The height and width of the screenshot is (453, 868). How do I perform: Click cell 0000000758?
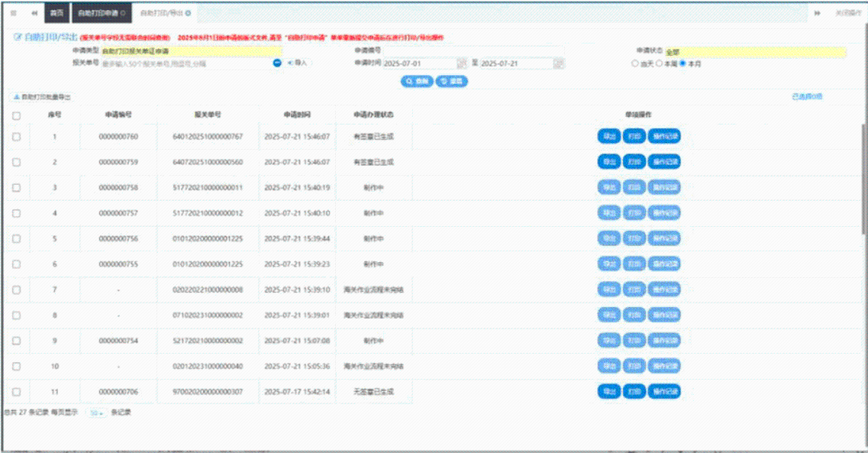pos(118,188)
